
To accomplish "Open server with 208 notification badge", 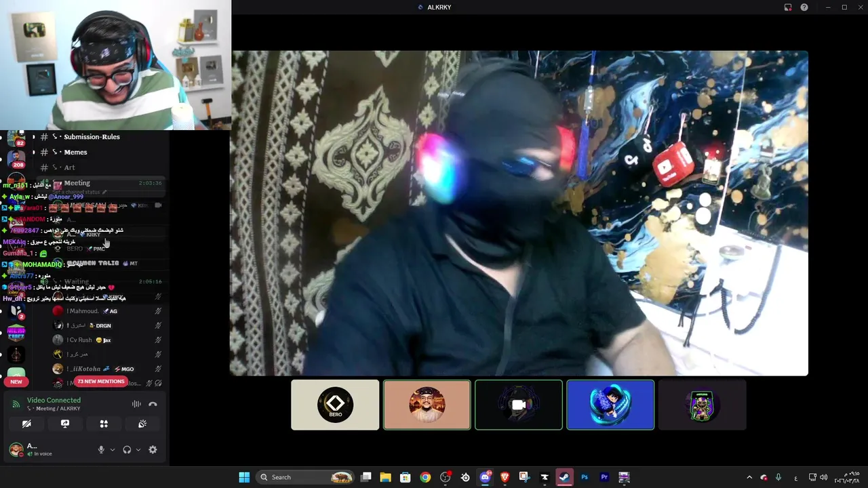I will (x=16, y=161).
